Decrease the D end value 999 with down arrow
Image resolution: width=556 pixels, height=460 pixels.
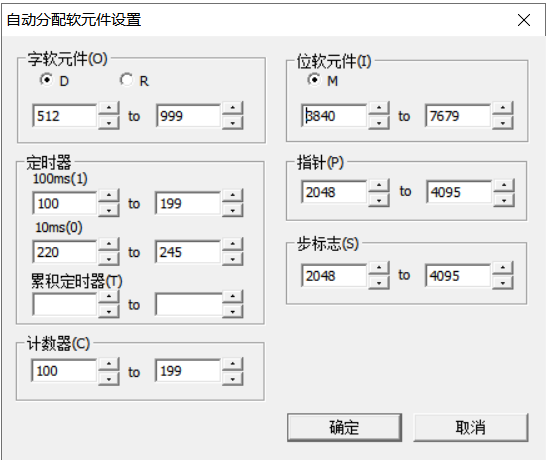tap(233, 123)
